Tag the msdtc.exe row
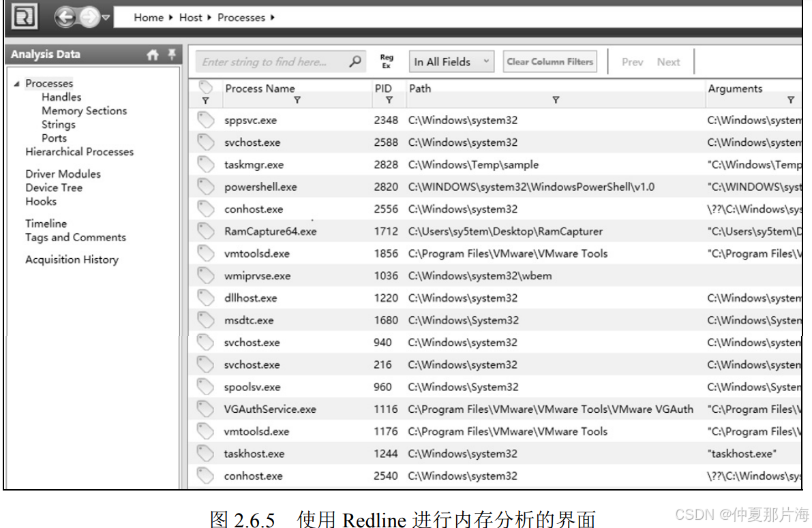 [206, 320]
